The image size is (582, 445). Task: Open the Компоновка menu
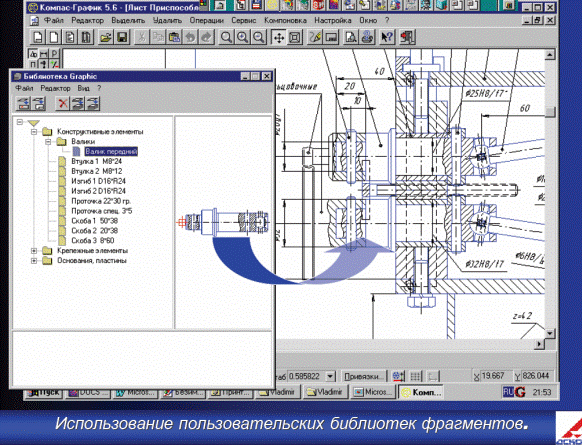click(x=285, y=20)
